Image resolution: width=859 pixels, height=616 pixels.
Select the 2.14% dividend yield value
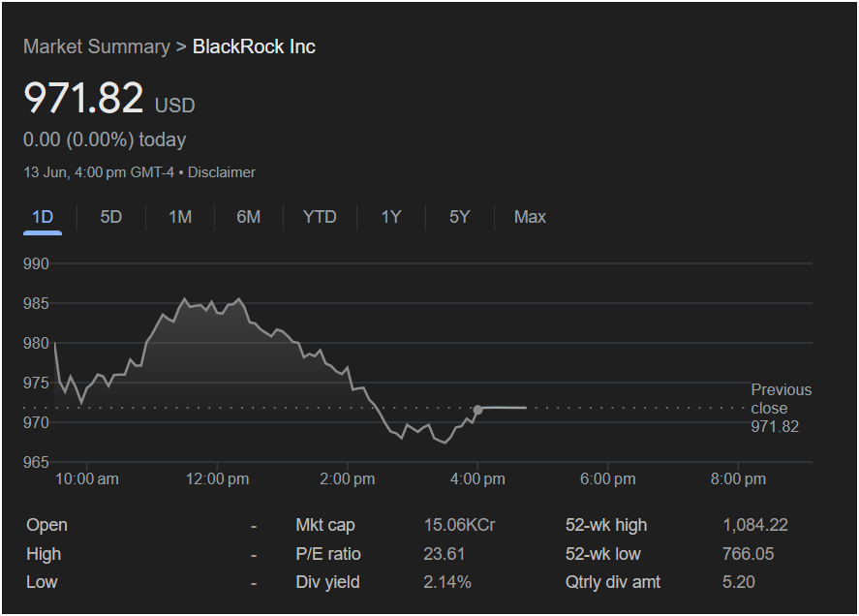click(447, 582)
